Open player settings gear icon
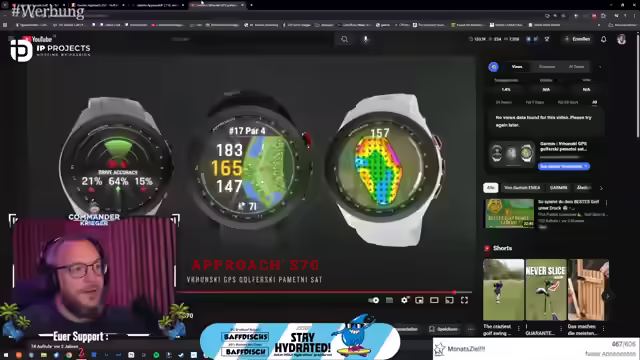The image size is (640, 360). coord(404,300)
